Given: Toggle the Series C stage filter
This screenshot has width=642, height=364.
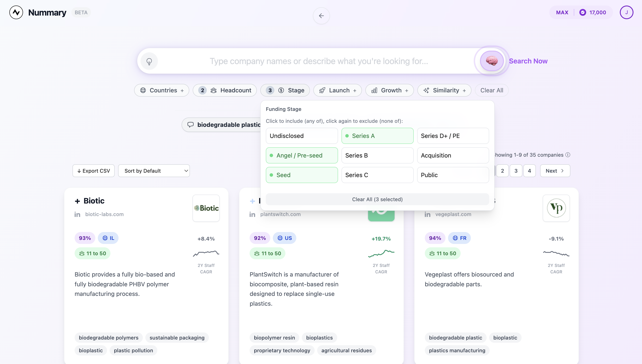Looking at the screenshot, I should [377, 175].
